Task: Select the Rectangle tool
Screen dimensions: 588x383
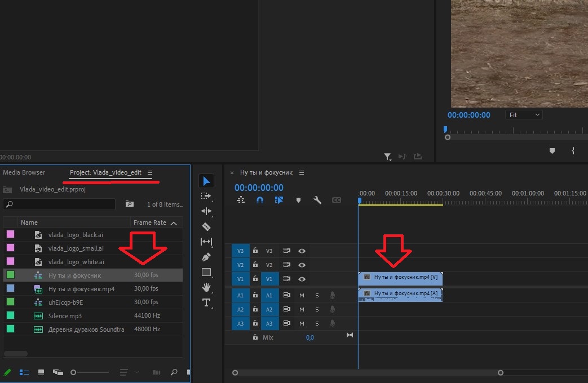Action: 206,272
